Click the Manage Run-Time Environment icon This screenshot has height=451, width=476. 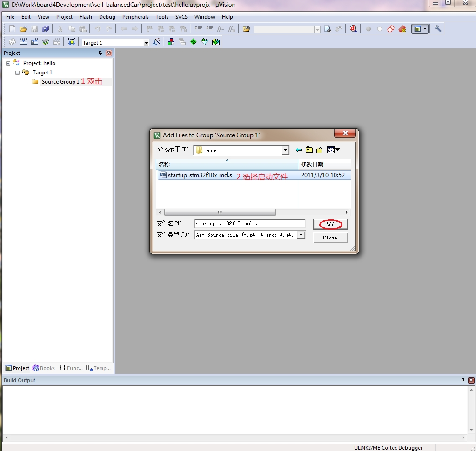(205, 42)
